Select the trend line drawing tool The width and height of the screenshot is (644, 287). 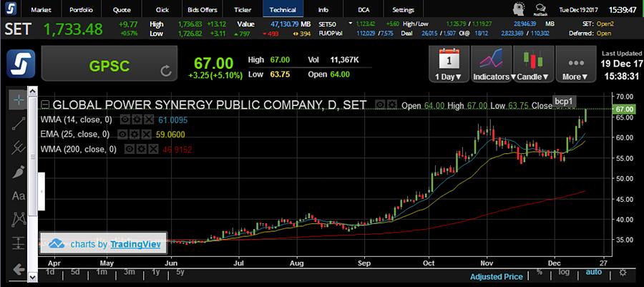pyautogui.click(x=19, y=124)
